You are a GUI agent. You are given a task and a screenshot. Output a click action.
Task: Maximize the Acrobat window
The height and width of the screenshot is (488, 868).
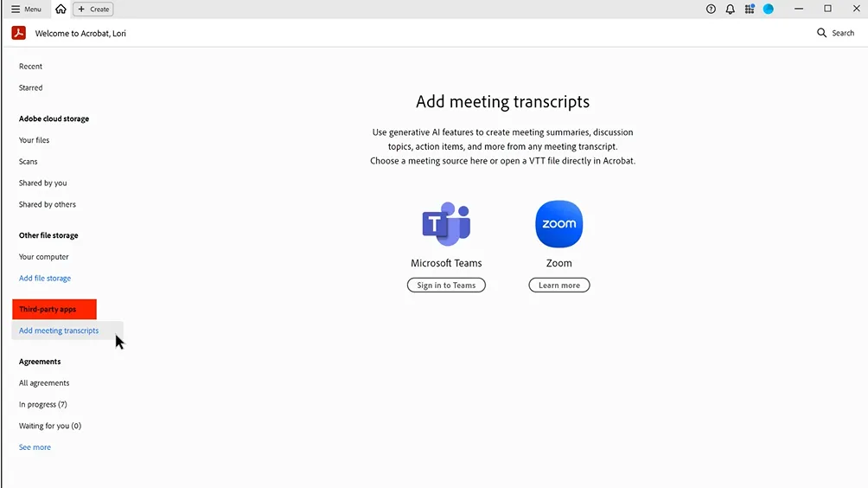[827, 9]
